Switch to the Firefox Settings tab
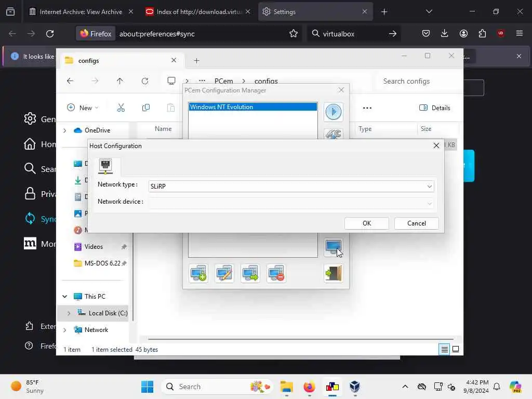 [x=315, y=12]
